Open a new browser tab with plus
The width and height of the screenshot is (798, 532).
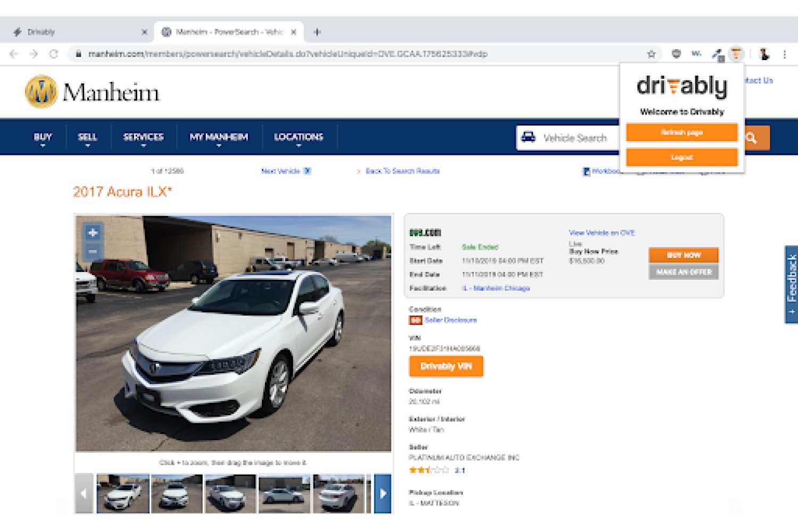point(317,32)
